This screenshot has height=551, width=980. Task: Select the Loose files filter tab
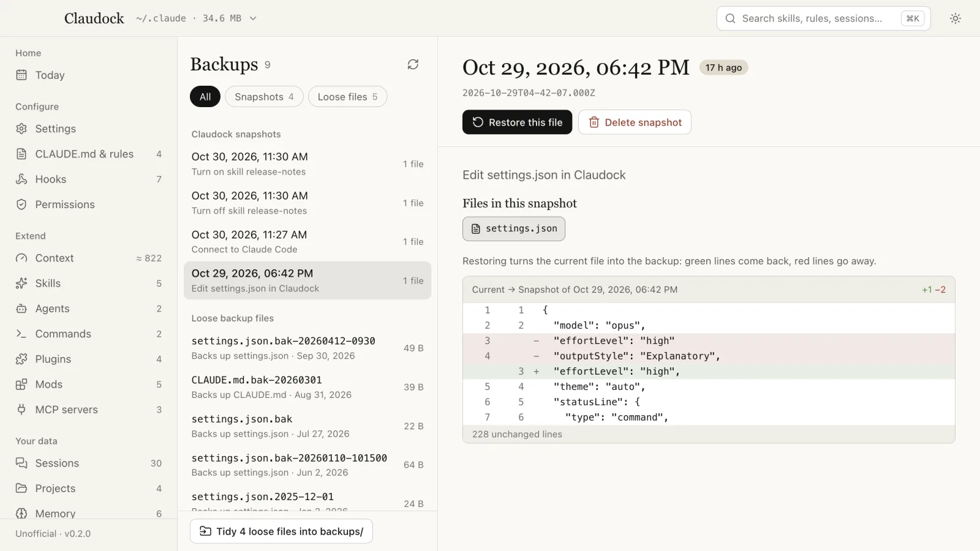point(348,97)
